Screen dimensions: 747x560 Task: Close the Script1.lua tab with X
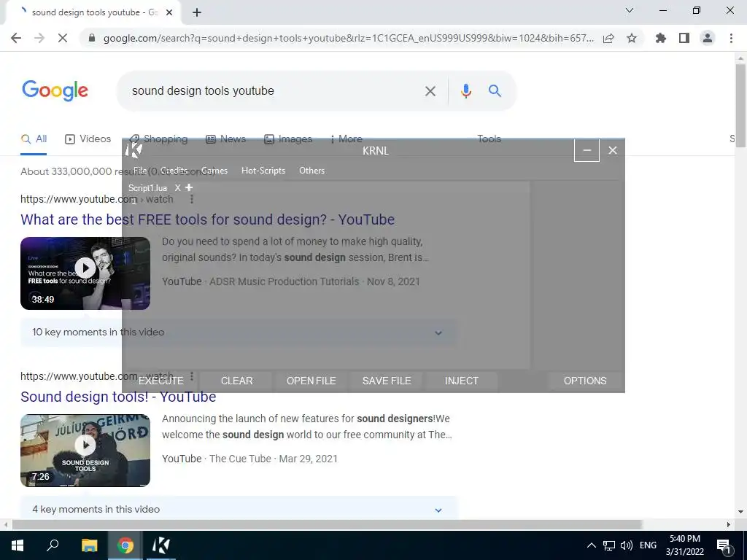(x=178, y=188)
